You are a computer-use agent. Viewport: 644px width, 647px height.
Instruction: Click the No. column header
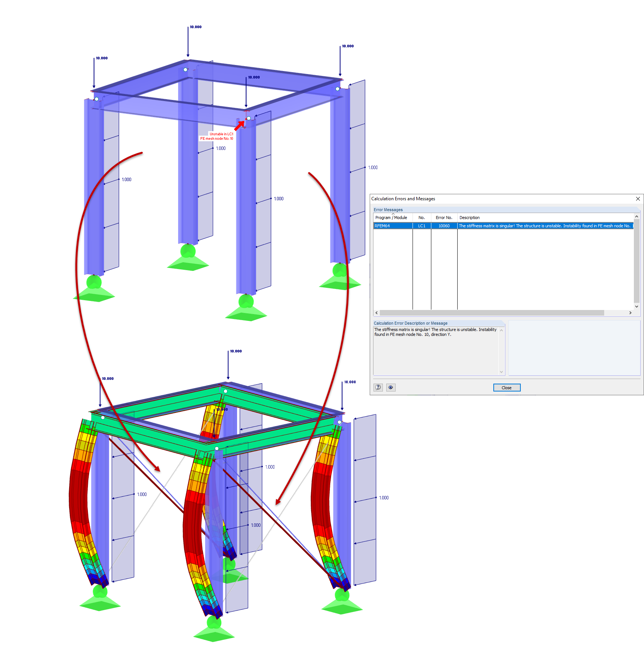pos(422,218)
